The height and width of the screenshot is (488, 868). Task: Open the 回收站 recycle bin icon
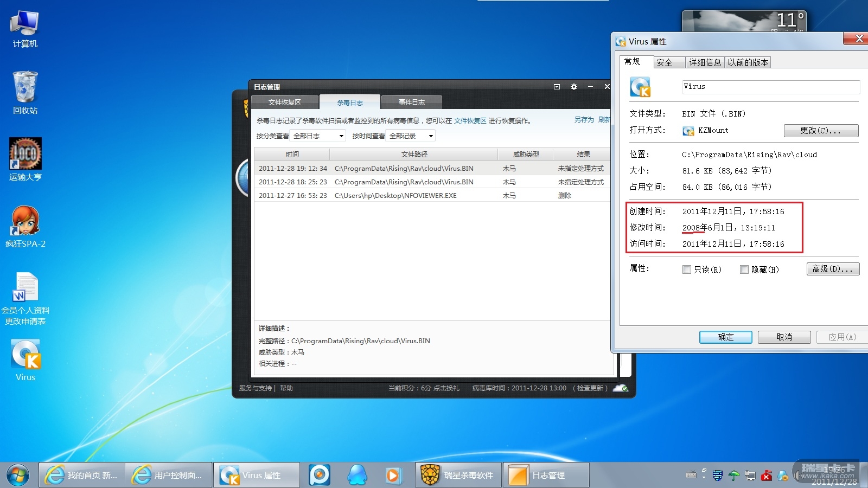point(25,93)
